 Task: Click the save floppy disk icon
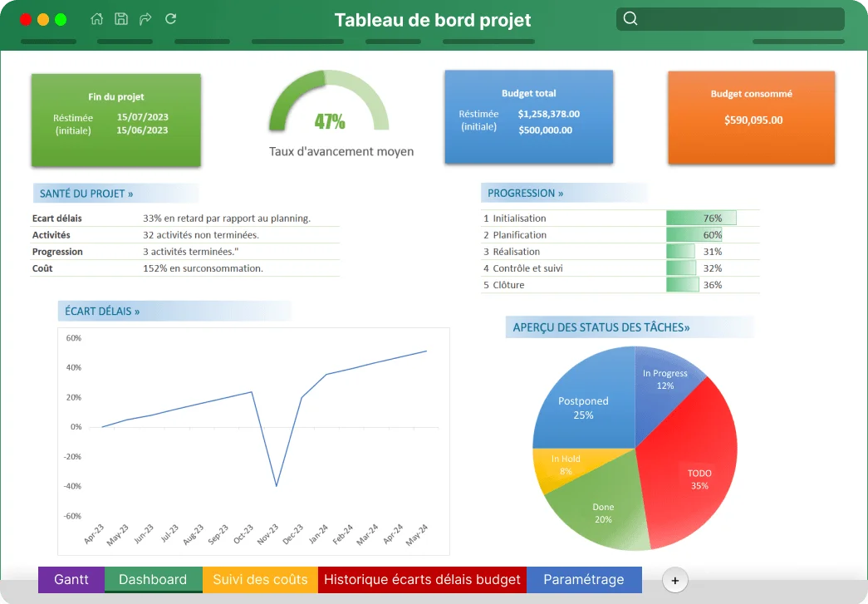click(121, 19)
